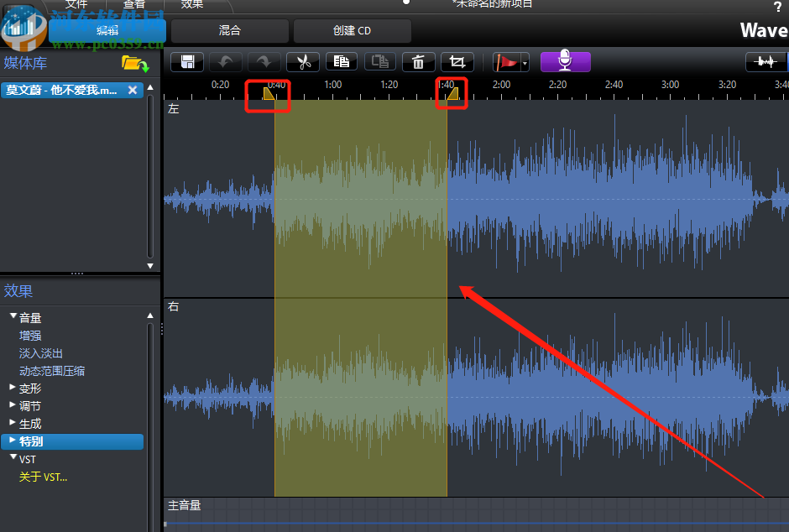The height and width of the screenshot is (532, 789).
Task: Select the 增强 effect
Action: [x=30, y=336]
